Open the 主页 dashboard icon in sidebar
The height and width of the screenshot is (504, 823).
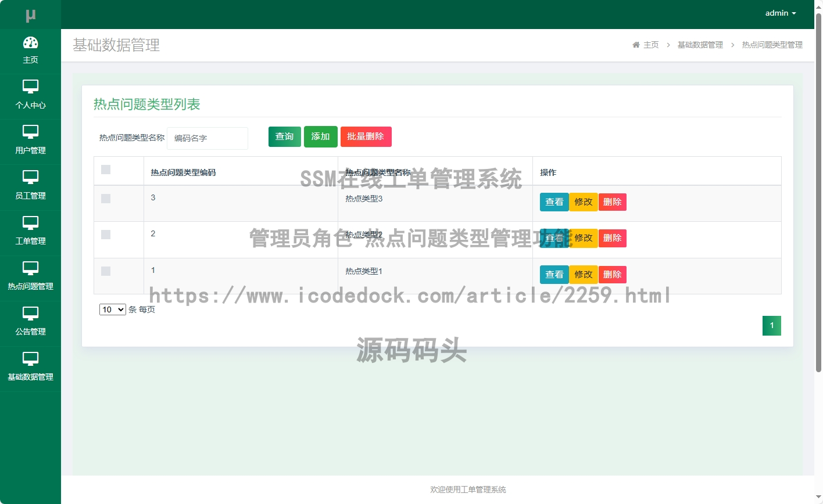pyautogui.click(x=30, y=42)
